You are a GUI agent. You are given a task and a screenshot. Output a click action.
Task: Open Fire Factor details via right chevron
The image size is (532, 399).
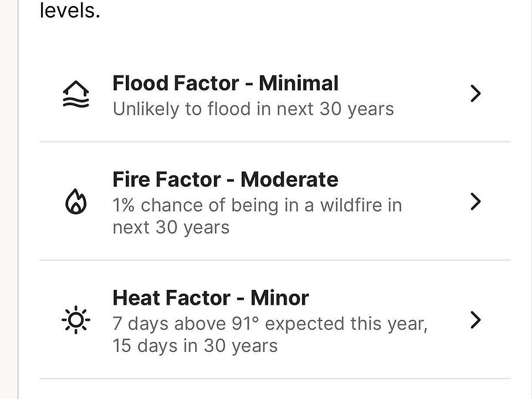(475, 202)
